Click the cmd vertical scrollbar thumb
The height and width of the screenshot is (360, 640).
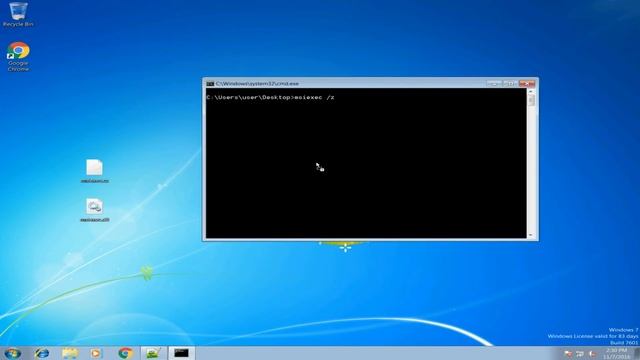531,100
